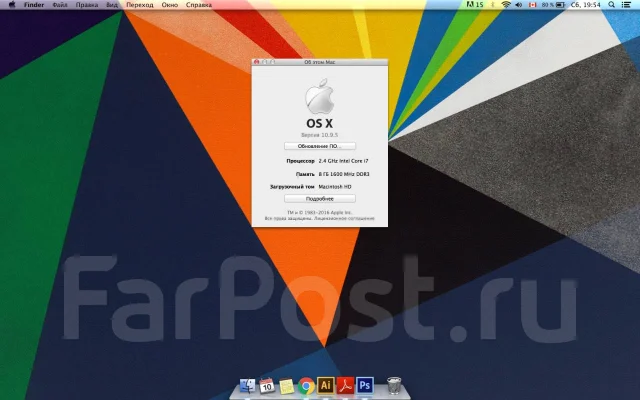Open Spotlight search magnifier
This screenshot has height=400, width=640.
click(x=611, y=4)
